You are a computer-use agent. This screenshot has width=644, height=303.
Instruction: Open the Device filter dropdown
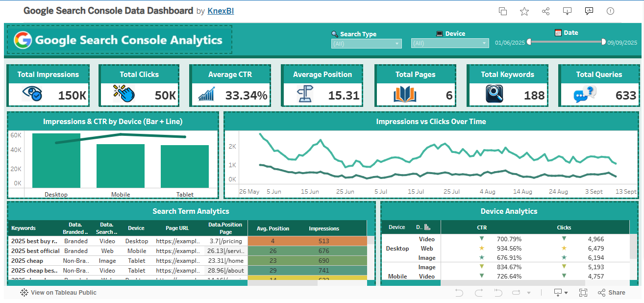[450, 43]
